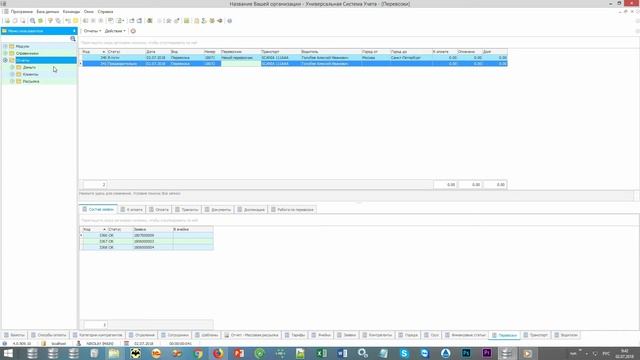This screenshot has width=640, height=360.
Task: Open the Категории контрагентов window tab
Action: 98,335
